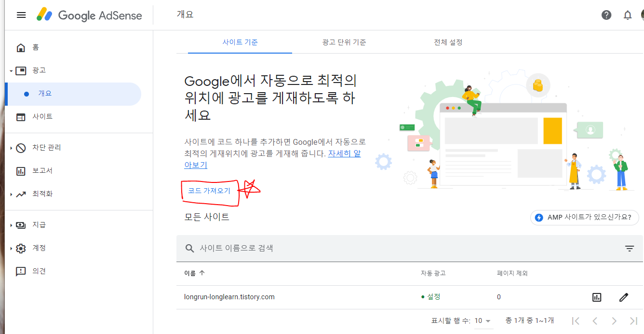This screenshot has height=334, width=644.
Task: Expand the 지급 section arrow
Action: tap(11, 225)
